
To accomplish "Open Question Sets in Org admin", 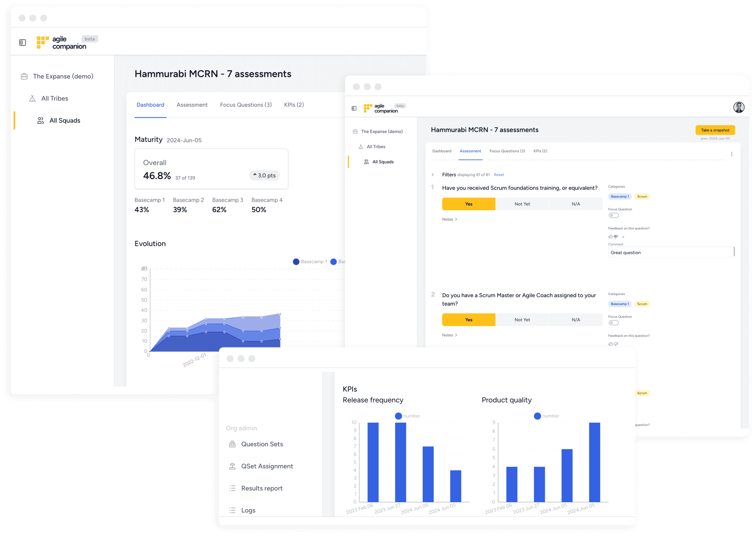I will [x=262, y=444].
